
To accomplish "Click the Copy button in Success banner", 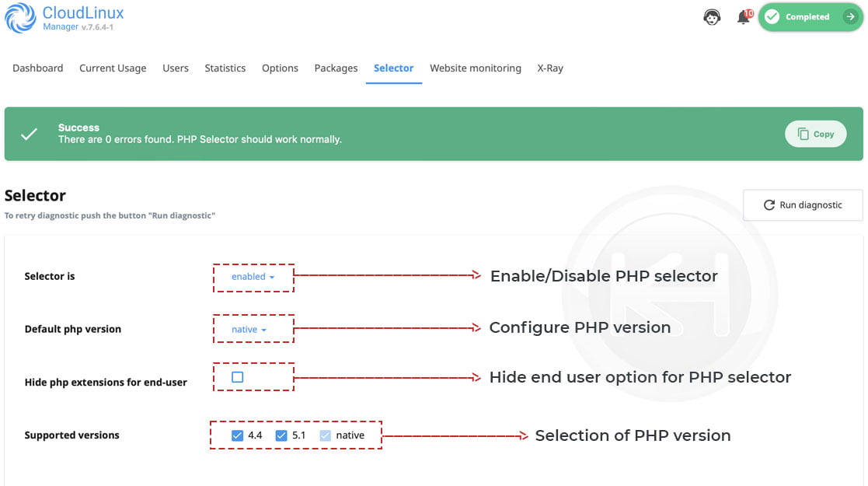I will (815, 134).
